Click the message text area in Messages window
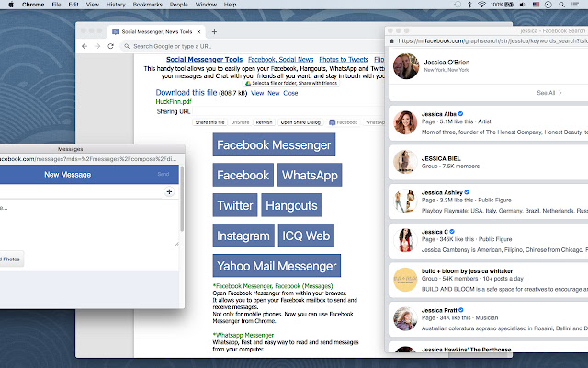This screenshot has width=588, height=368. [89, 223]
